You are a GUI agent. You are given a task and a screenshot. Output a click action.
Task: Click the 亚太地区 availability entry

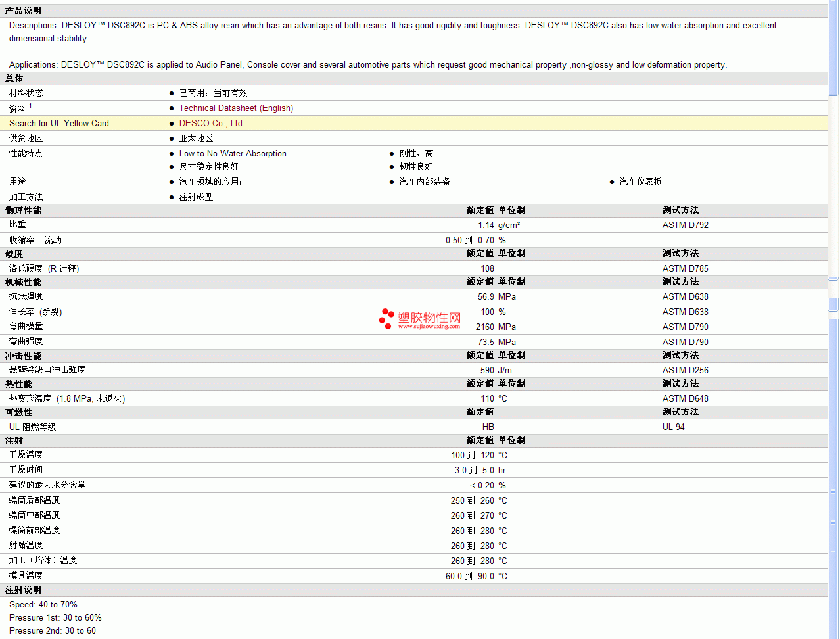click(196, 139)
